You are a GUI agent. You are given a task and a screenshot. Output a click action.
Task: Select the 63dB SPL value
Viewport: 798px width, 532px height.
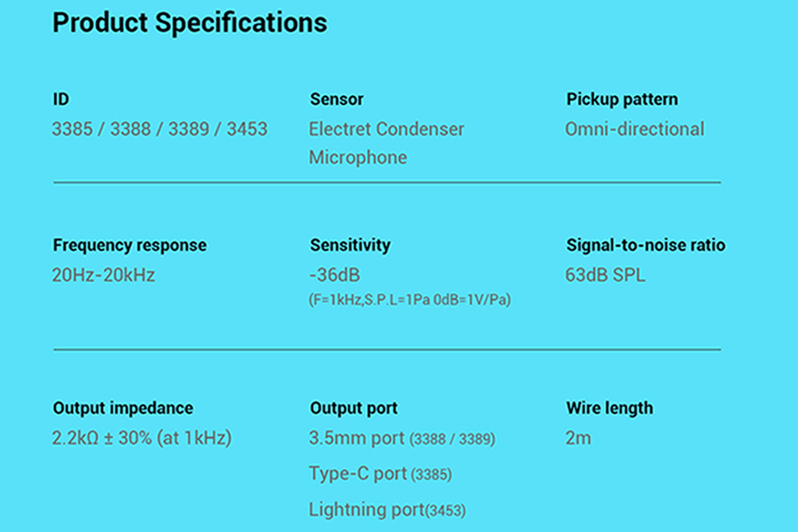(x=605, y=275)
